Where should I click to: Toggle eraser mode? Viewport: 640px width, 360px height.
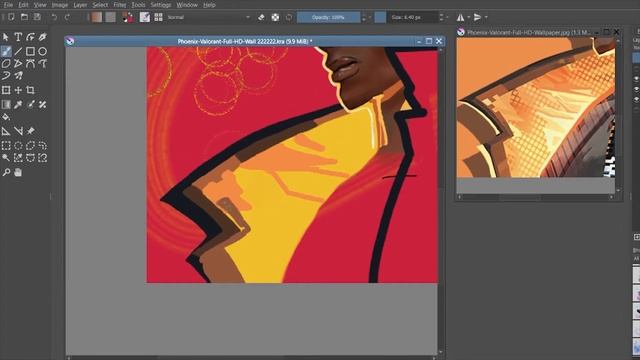(x=261, y=17)
